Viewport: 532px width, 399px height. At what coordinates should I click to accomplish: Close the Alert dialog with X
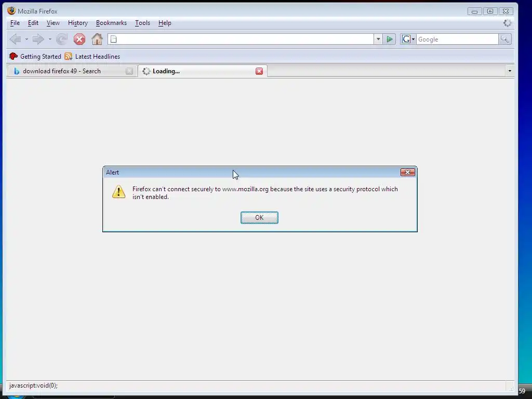coord(407,172)
